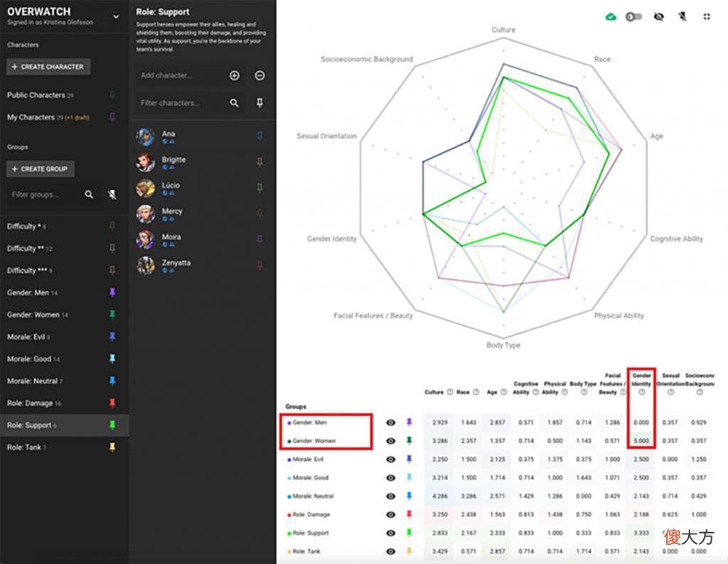Toggle green pin for Gender: Women in sidebar

(112, 315)
